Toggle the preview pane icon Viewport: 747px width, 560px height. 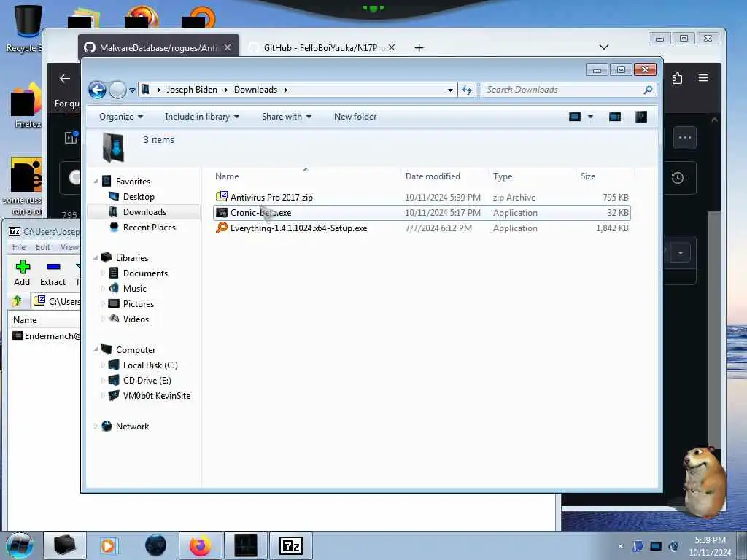coord(615,117)
